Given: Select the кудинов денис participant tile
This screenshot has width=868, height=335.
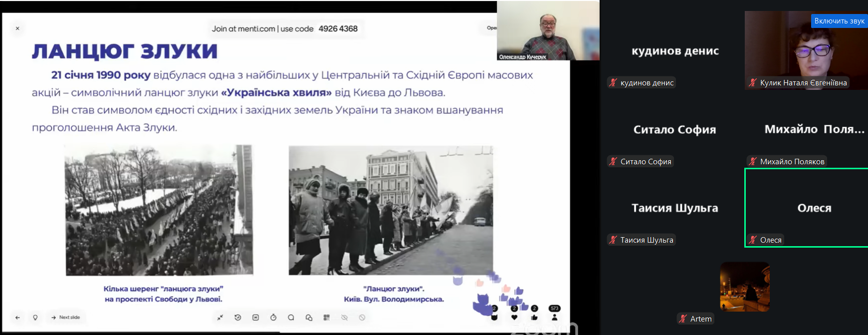Looking at the screenshot, I should 674,51.
